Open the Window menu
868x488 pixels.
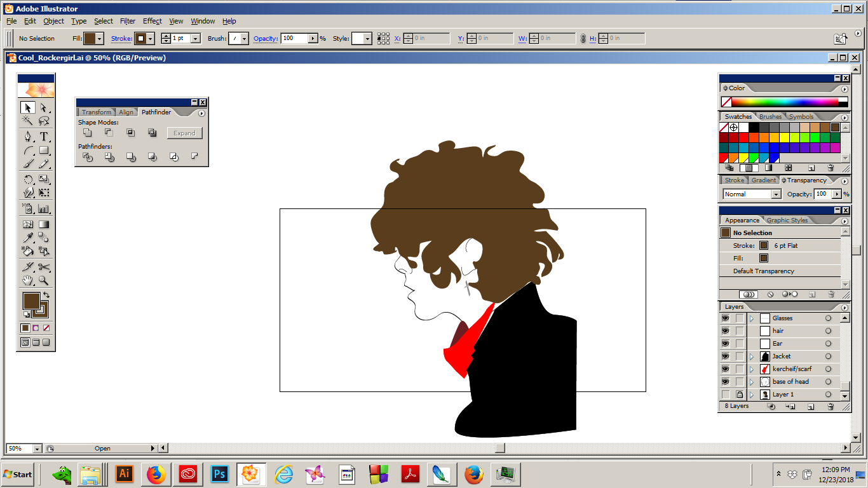[203, 21]
